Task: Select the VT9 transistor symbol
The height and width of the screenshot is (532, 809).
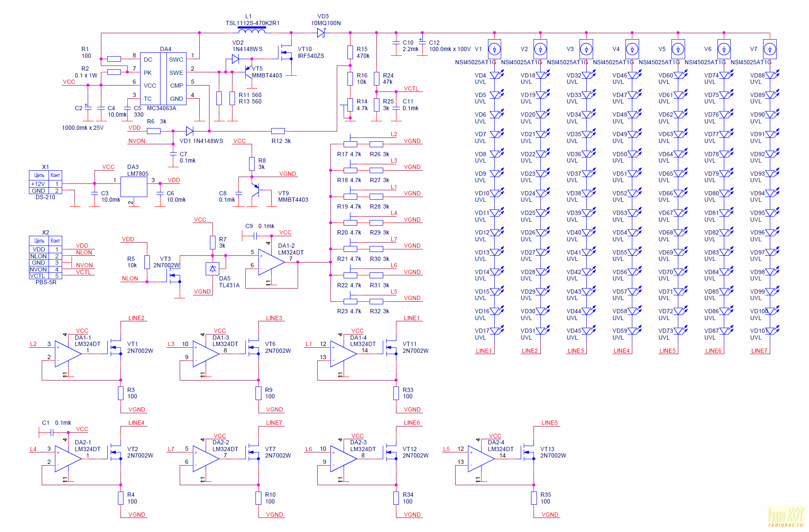Action: (x=255, y=190)
